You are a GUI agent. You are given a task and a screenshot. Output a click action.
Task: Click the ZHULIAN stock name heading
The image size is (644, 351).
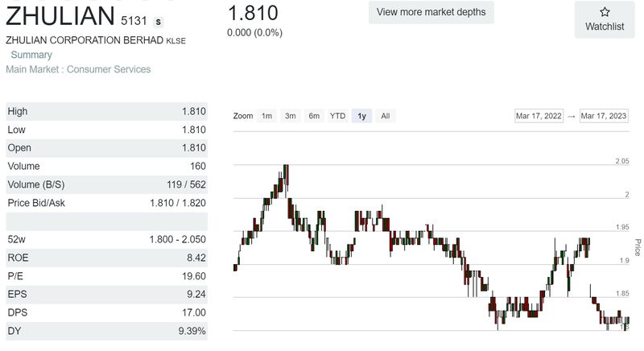click(x=59, y=17)
